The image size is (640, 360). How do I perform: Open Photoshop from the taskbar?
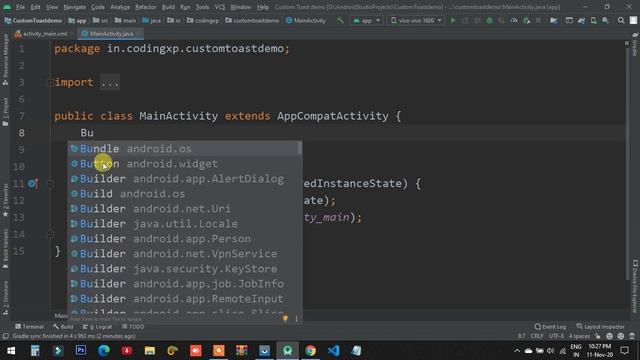point(81,350)
